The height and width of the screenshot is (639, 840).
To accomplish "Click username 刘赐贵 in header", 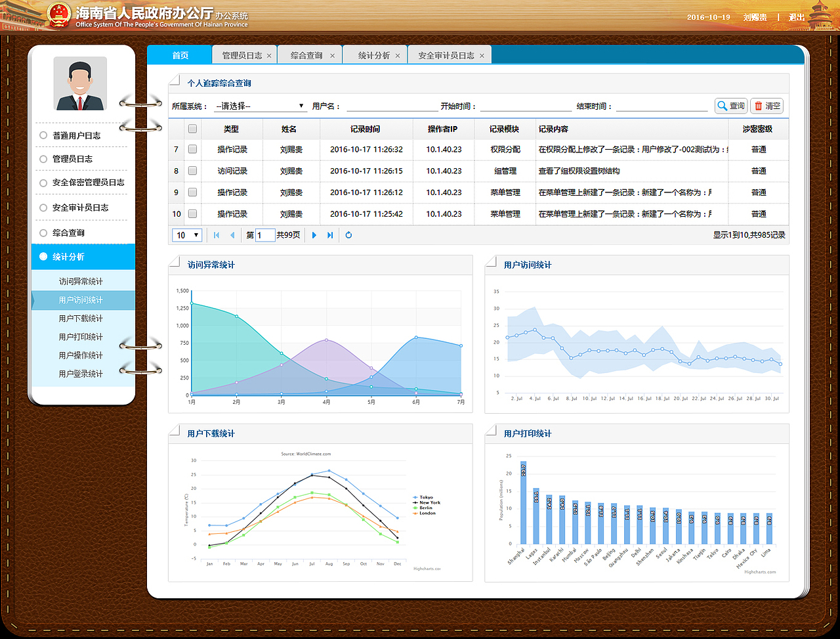I will pos(755,17).
